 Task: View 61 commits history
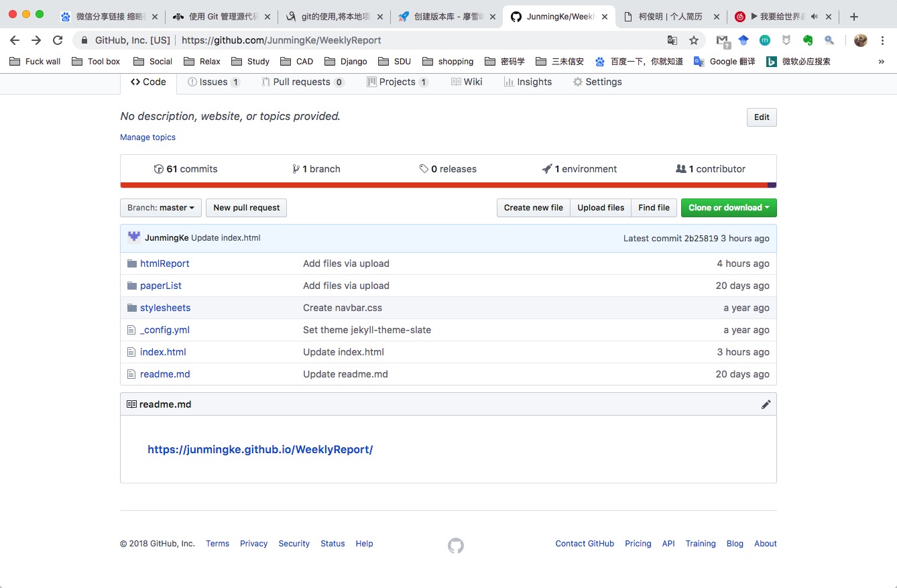pyautogui.click(x=186, y=169)
